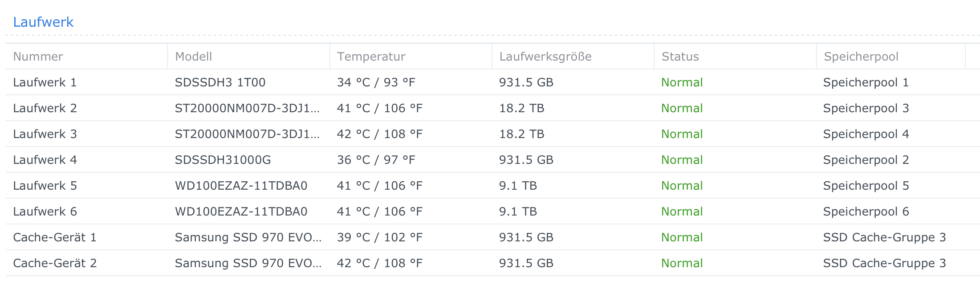Click Speicherpool 5 cell
This screenshot has width=980, height=285.
(866, 186)
